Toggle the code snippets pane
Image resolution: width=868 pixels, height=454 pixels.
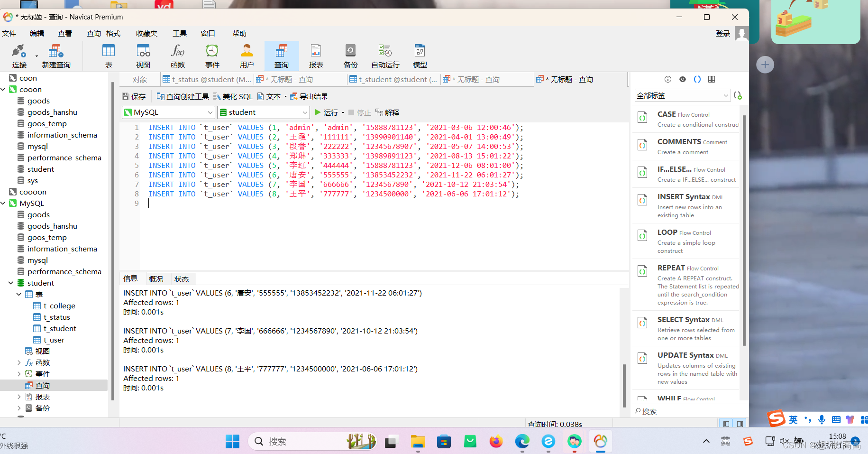[x=697, y=79]
